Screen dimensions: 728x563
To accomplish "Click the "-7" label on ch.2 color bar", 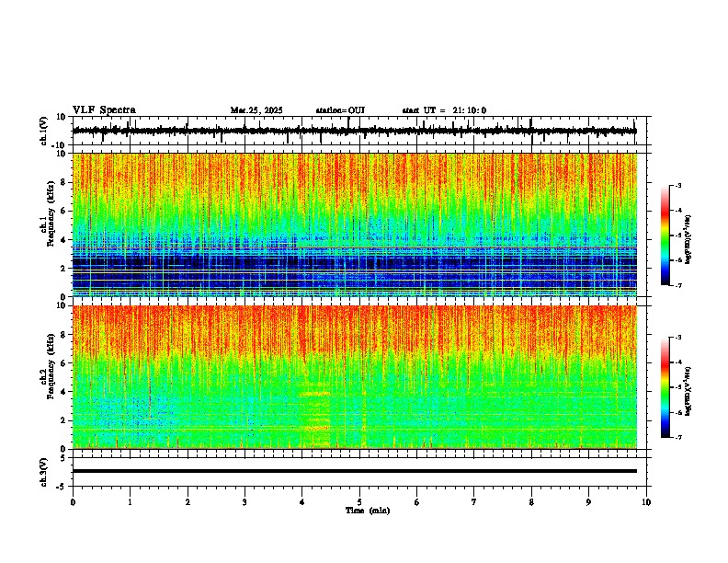I will click(677, 437).
